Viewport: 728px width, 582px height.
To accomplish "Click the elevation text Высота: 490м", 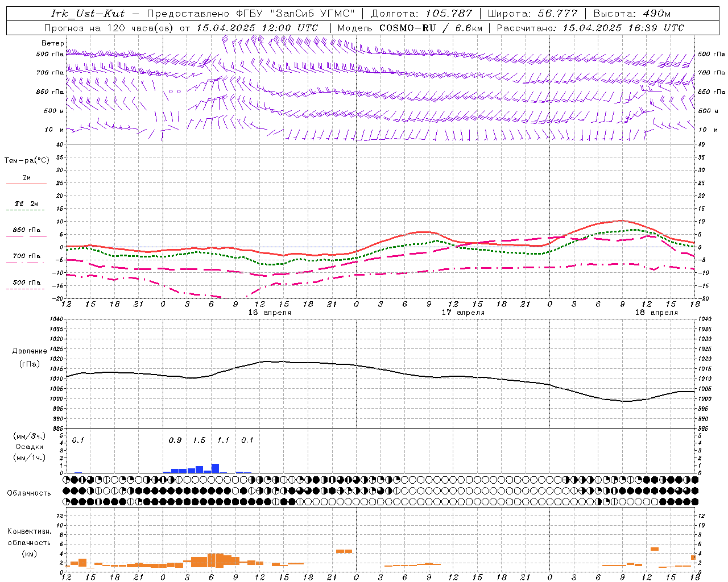I will tap(632, 14).
